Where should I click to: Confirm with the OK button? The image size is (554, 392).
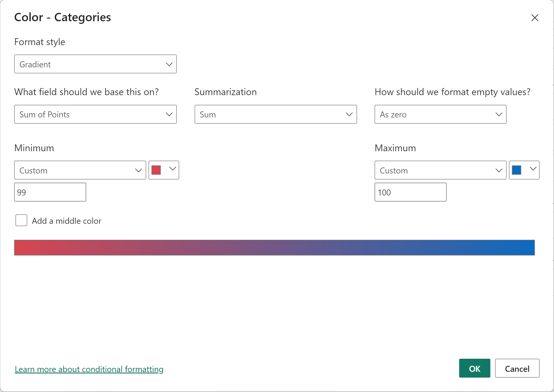474,368
